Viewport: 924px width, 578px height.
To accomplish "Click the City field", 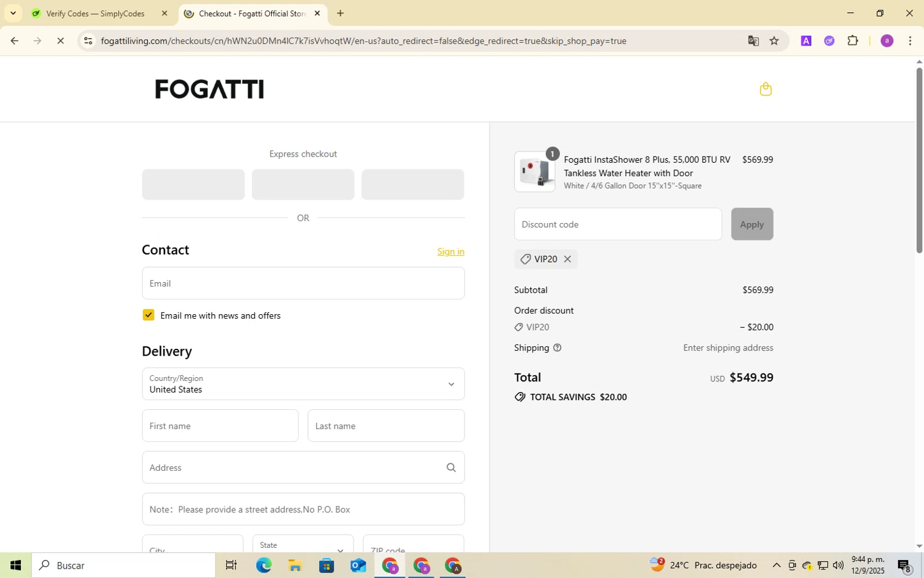I will coord(193,545).
